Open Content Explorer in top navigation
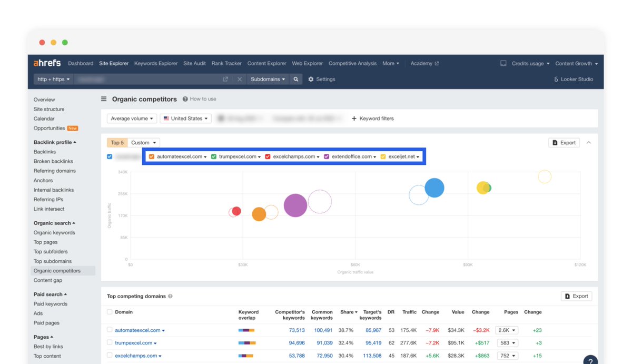The width and height of the screenshot is (632, 364). click(x=267, y=63)
